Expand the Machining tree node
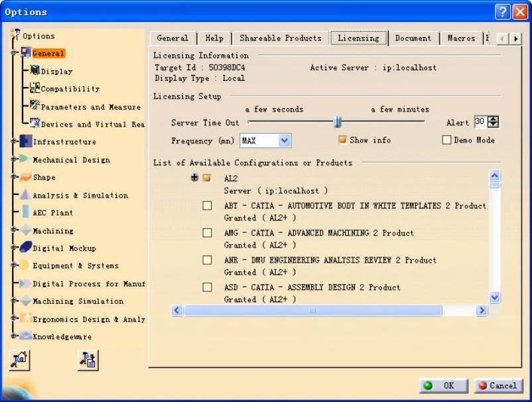The width and height of the screenshot is (532, 402). pos(13,230)
